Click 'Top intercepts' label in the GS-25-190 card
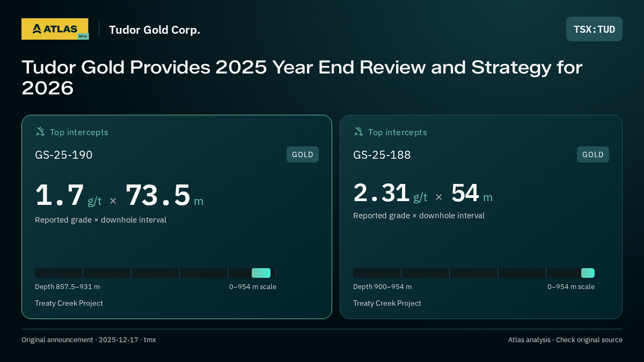This screenshot has width=644, height=362. coord(79,132)
